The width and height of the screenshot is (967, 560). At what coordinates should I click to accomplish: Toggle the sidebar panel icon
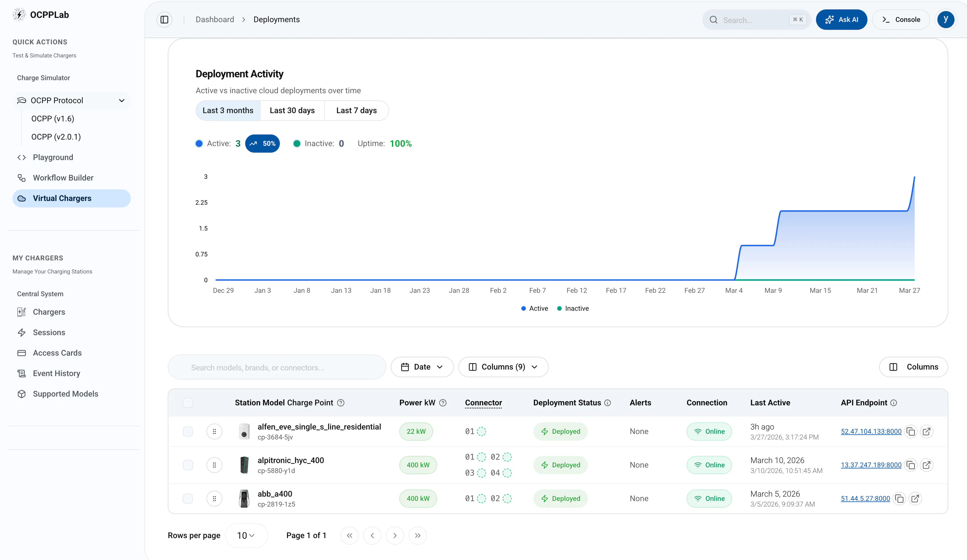pyautogui.click(x=164, y=20)
